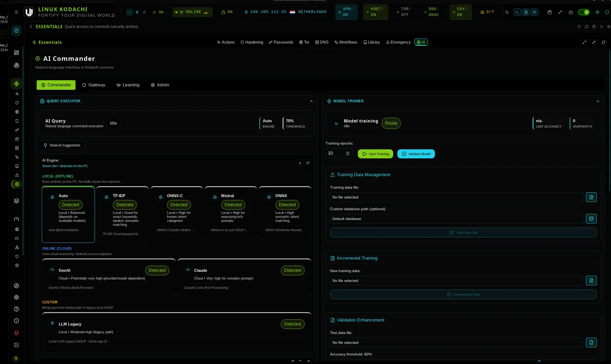Click the refresh icon at the Essentials header right
Screen dimensions: 611x364
click(x=603, y=42)
